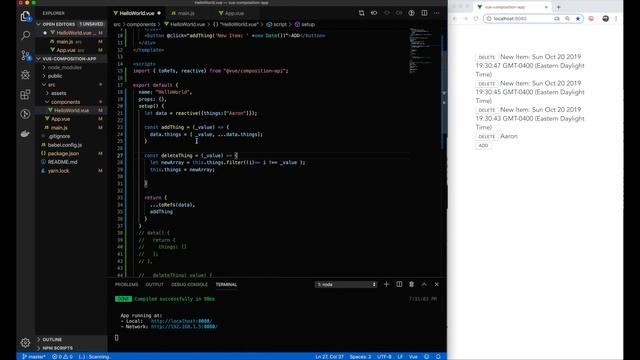Expand the public folder
This screenshot has height=360, width=640.
(55, 76)
